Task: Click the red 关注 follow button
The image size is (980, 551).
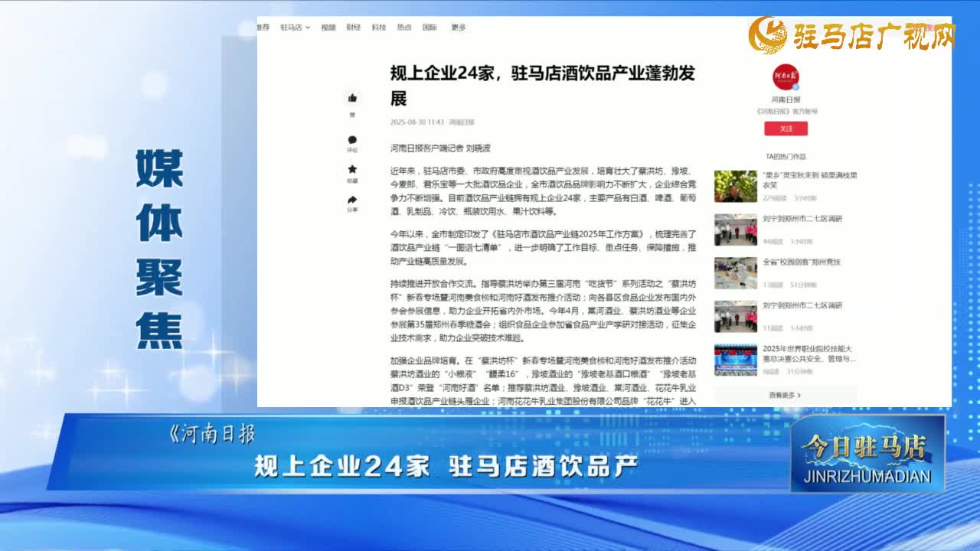Action: tap(786, 129)
